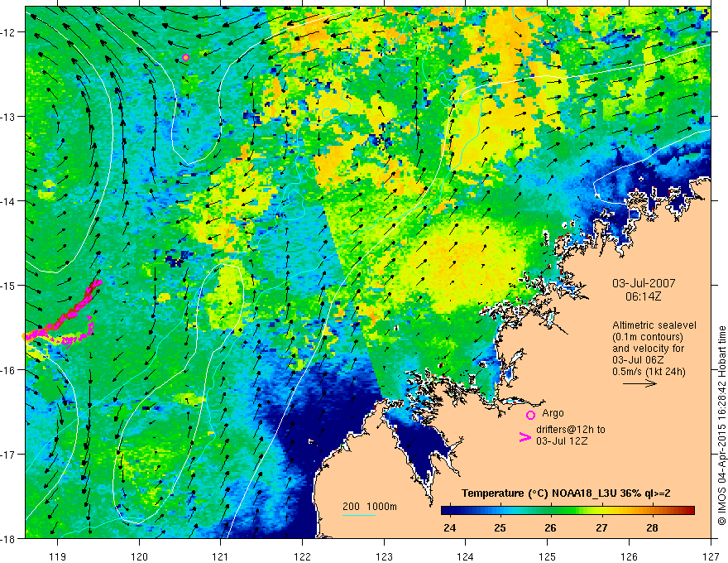Image resolution: width=728 pixels, height=563 pixels.
Task: Click the Argo float marker near 120.5E
Action: pyautogui.click(x=185, y=58)
